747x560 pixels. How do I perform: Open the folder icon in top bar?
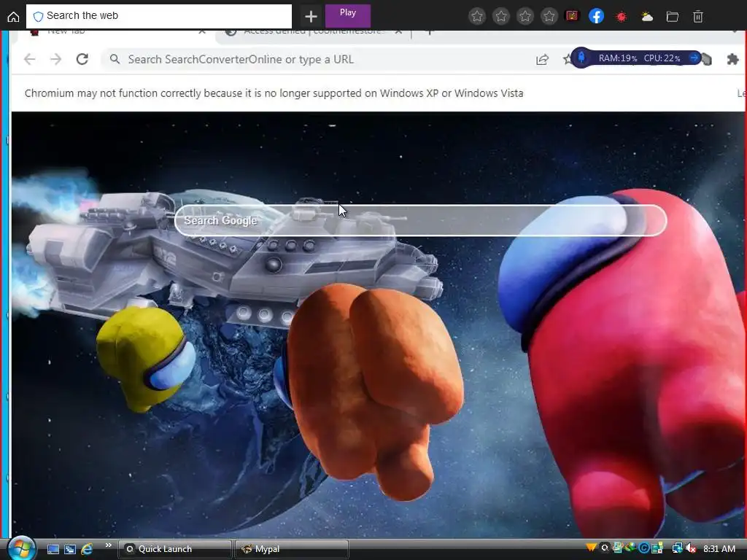coord(672,17)
